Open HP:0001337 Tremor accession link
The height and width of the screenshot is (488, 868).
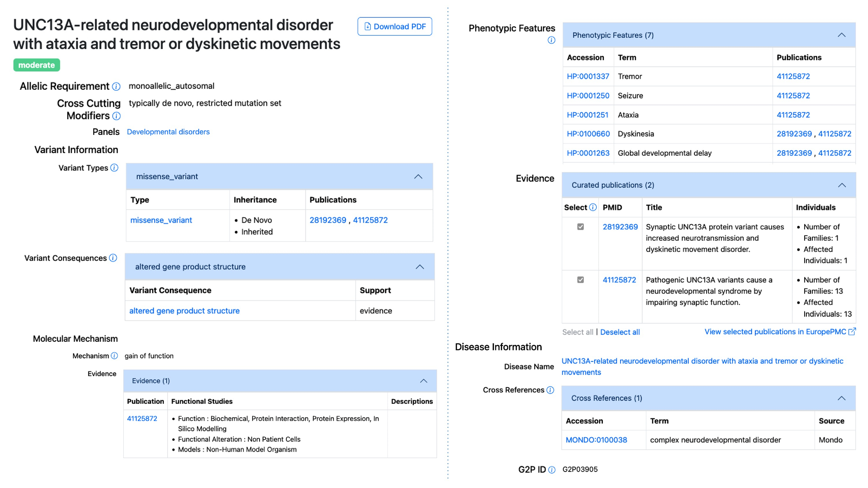(588, 76)
